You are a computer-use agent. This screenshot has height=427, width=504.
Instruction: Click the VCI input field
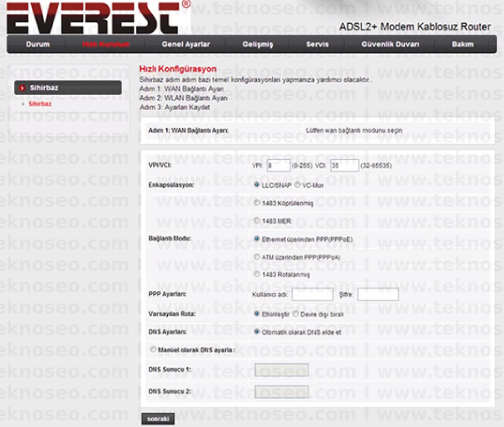click(344, 166)
